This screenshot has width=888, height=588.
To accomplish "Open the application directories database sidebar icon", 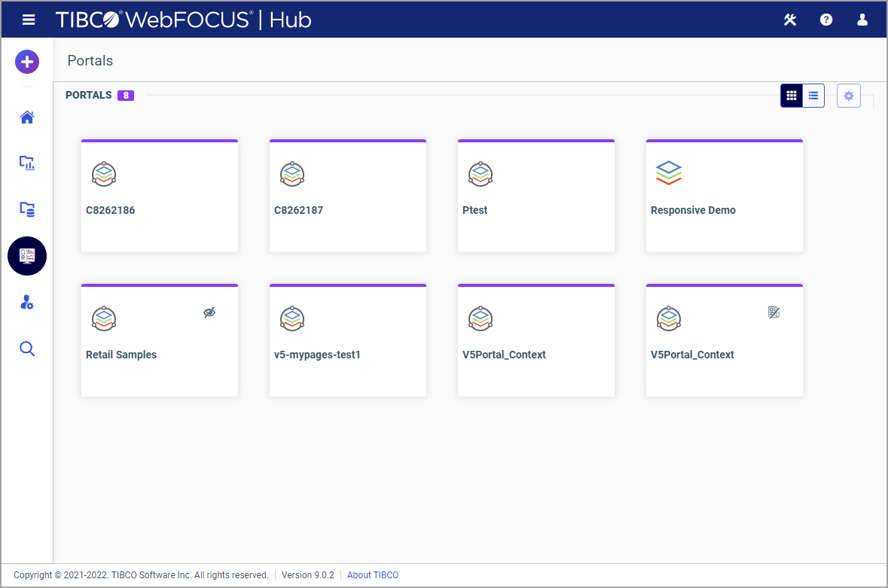I will (x=27, y=209).
